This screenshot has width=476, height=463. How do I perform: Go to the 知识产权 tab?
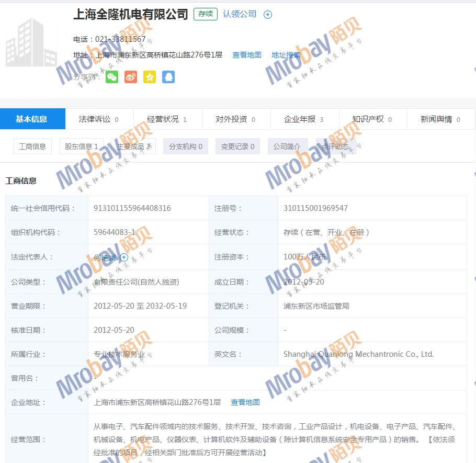pyautogui.click(x=372, y=119)
